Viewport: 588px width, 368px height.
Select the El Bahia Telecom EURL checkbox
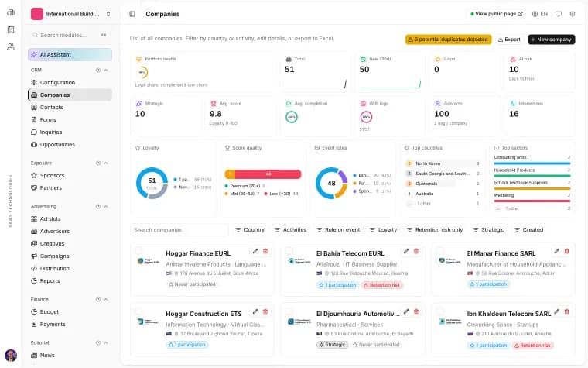tap(289, 250)
